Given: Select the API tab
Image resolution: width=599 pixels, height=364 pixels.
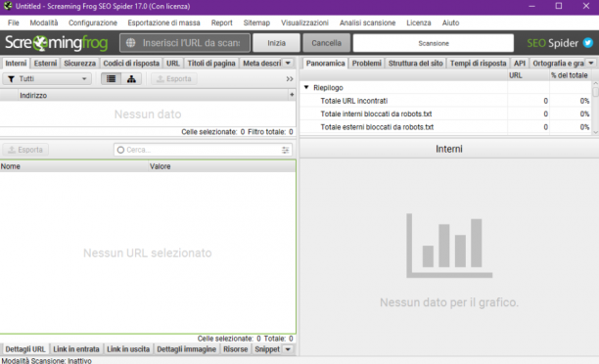Looking at the screenshot, I should pyautogui.click(x=520, y=63).
